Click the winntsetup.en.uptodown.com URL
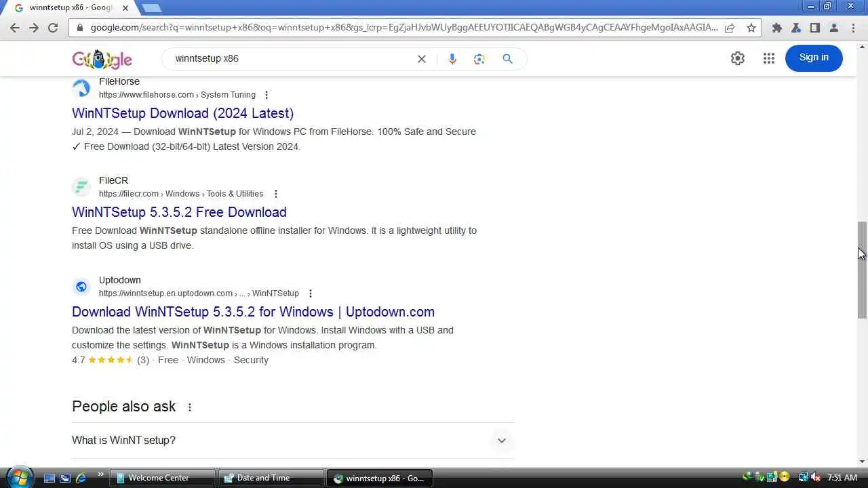 click(x=199, y=293)
